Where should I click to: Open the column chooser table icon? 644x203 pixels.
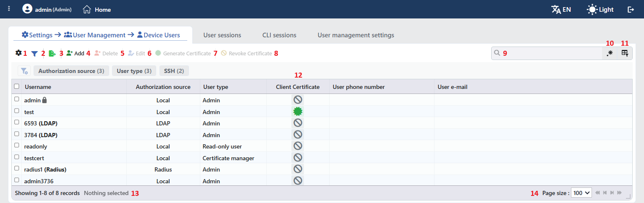pyautogui.click(x=625, y=53)
